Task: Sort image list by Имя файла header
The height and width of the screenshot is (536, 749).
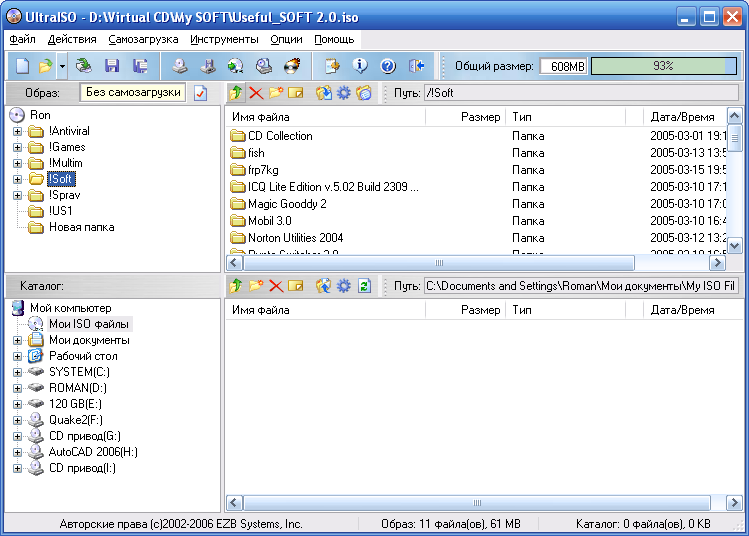Action: tap(325, 117)
